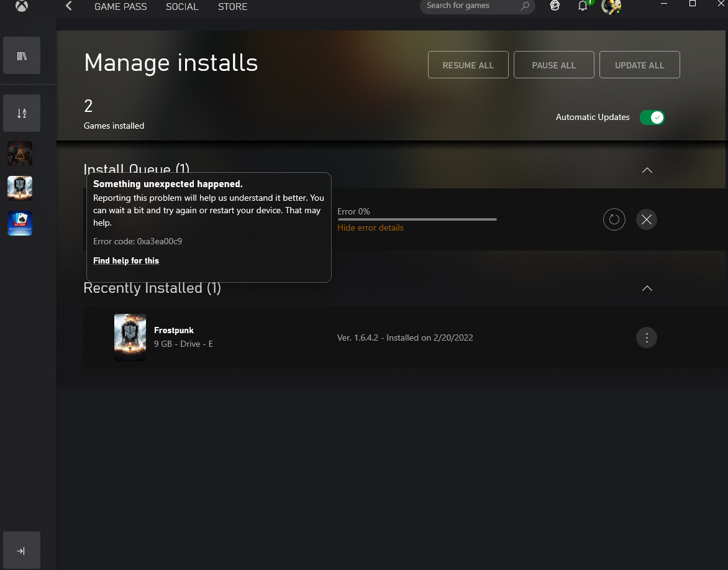Screen dimensions: 728x570
Task: Open the SOCIAL tab
Action: click(x=182, y=6)
